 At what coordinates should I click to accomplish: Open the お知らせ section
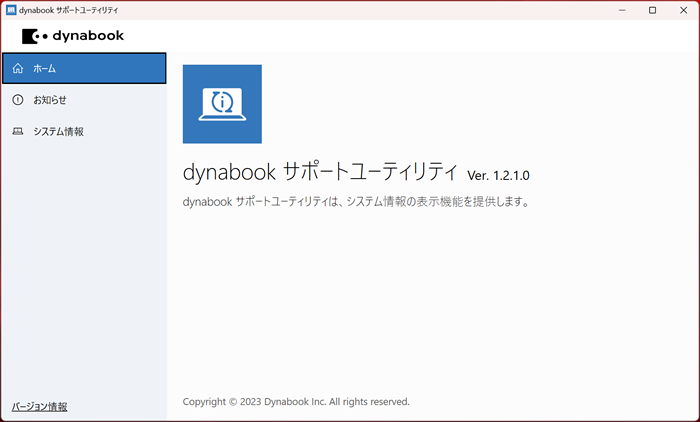click(84, 100)
